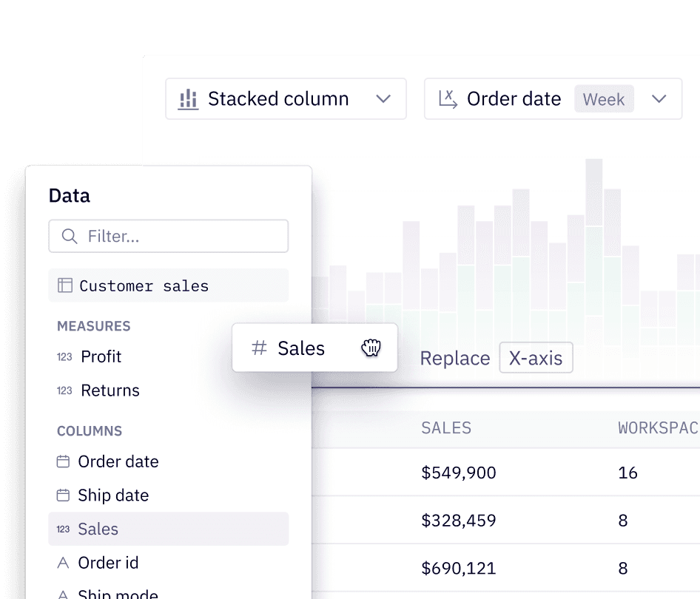Screen dimensions: 700x599
Task: Click the hash icon on the Sales chip
Action: click(259, 348)
